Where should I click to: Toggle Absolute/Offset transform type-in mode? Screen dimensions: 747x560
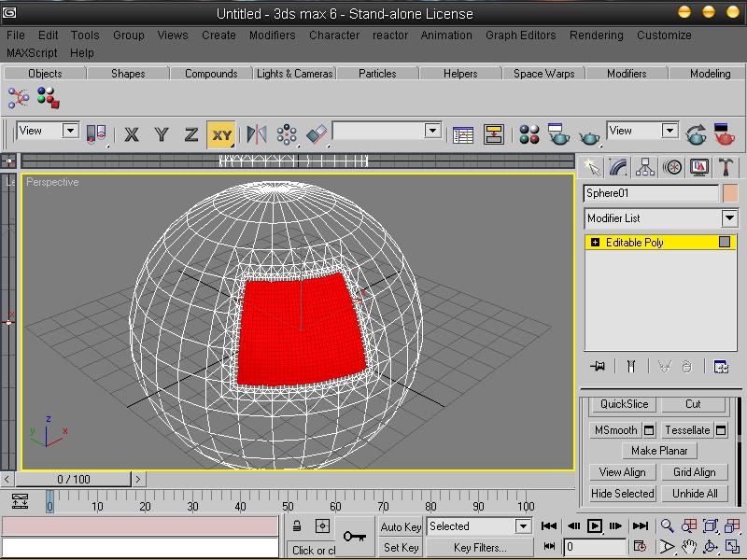pos(322,526)
